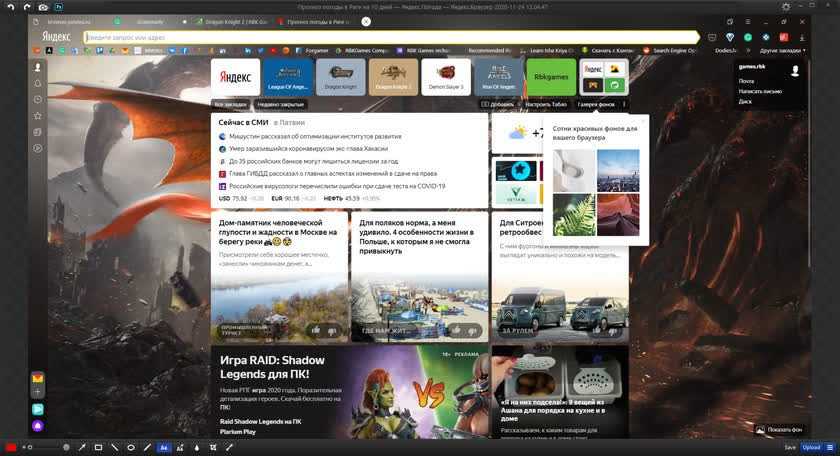Screen dimensions: 840x456
Task: Select the rectangle drawing tool
Action: [x=98, y=447]
